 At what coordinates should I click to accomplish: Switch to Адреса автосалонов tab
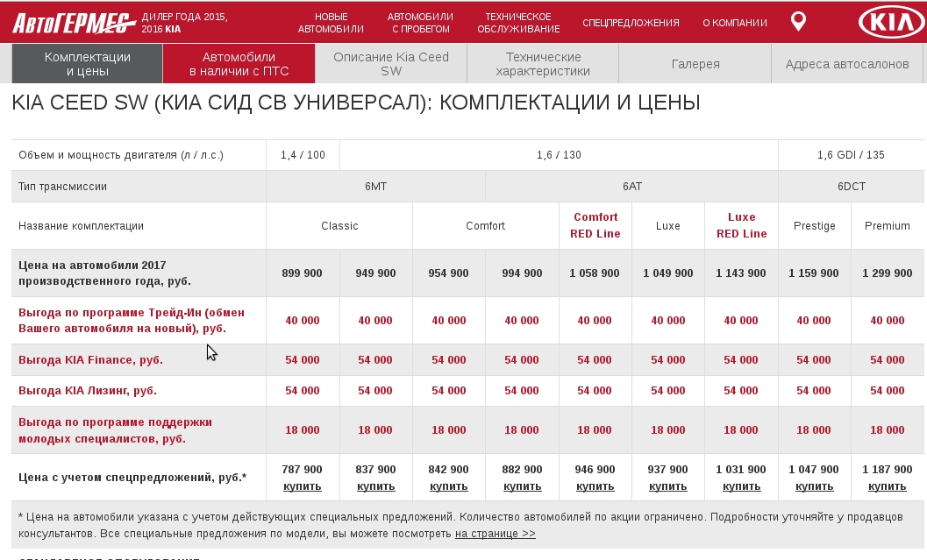(847, 64)
